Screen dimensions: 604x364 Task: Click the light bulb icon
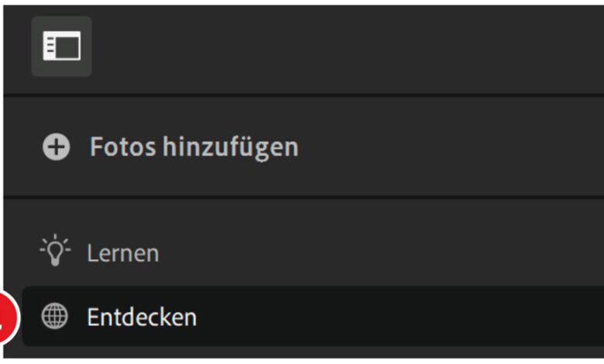(x=54, y=252)
